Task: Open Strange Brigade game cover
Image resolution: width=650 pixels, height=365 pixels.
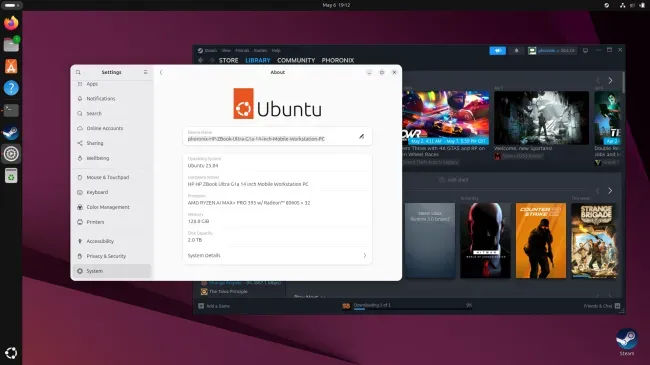Action: pyautogui.click(x=594, y=241)
